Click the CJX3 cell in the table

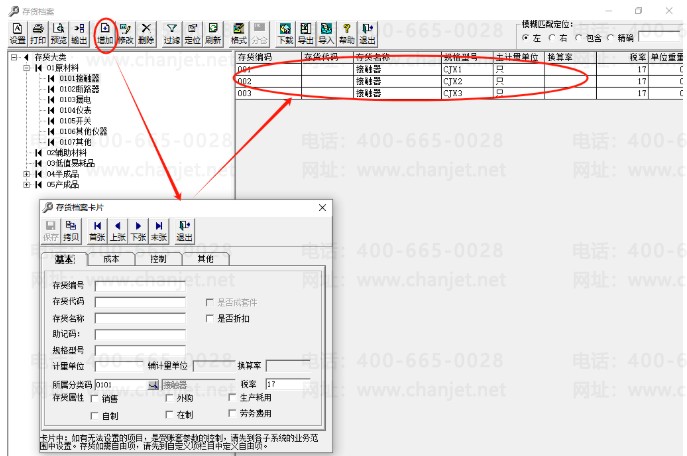tap(467, 93)
